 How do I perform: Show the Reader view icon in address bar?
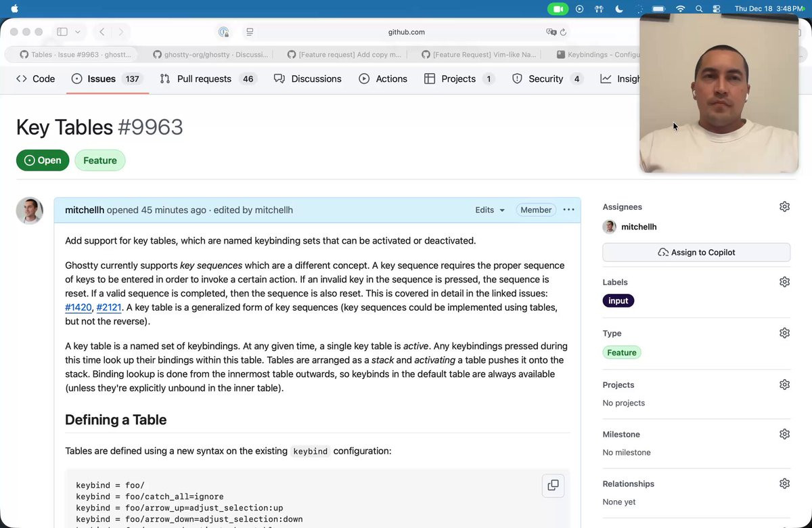click(x=250, y=32)
